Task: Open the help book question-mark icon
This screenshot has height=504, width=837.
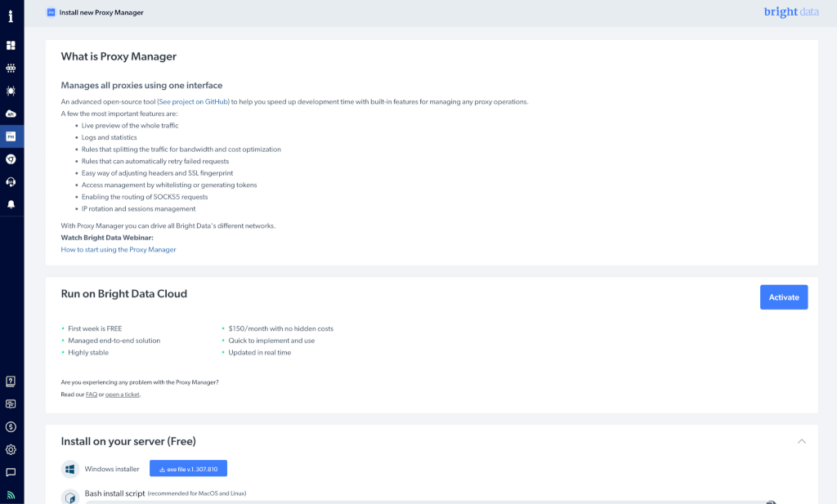Action: click(x=11, y=381)
